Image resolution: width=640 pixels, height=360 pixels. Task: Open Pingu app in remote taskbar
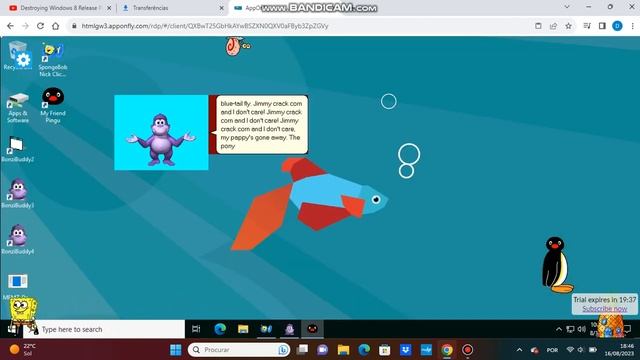point(313,329)
